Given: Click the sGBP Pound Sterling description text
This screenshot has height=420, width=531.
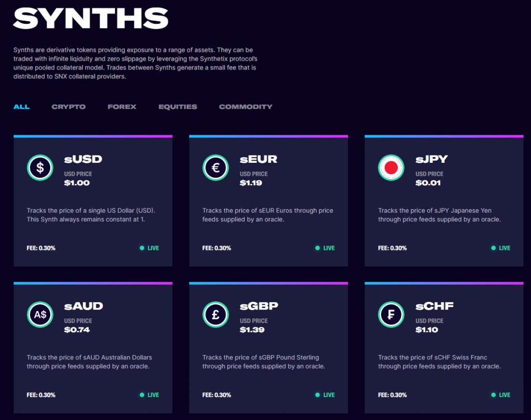Looking at the screenshot, I should click(x=263, y=362).
